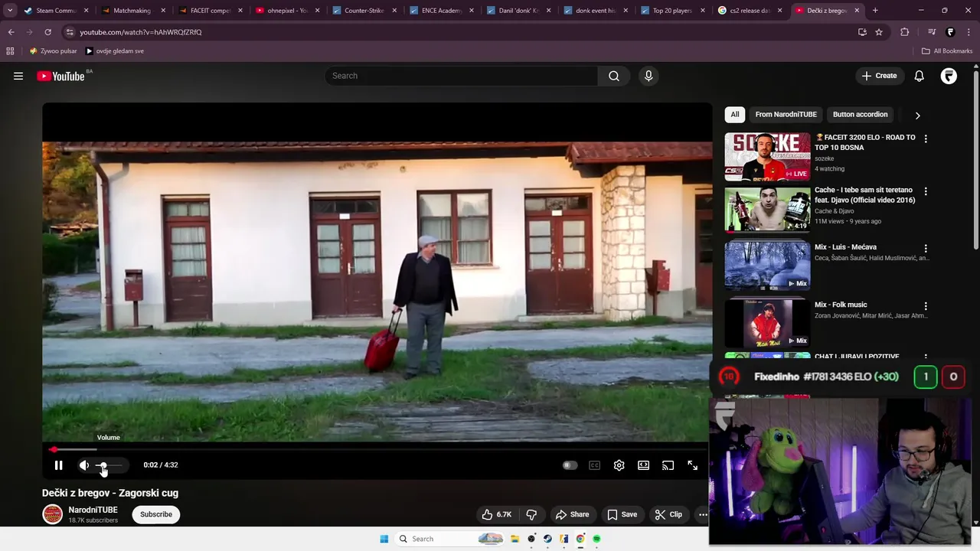
Task: Open the ovdje gledam sve bookmark
Action: tap(115, 51)
